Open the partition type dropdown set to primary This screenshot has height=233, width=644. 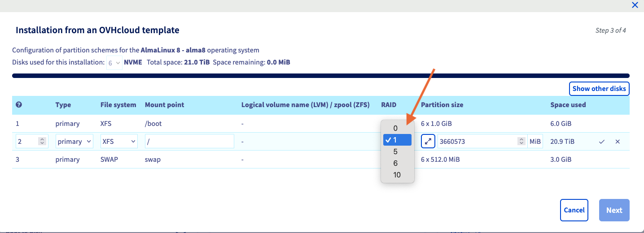pyautogui.click(x=74, y=142)
